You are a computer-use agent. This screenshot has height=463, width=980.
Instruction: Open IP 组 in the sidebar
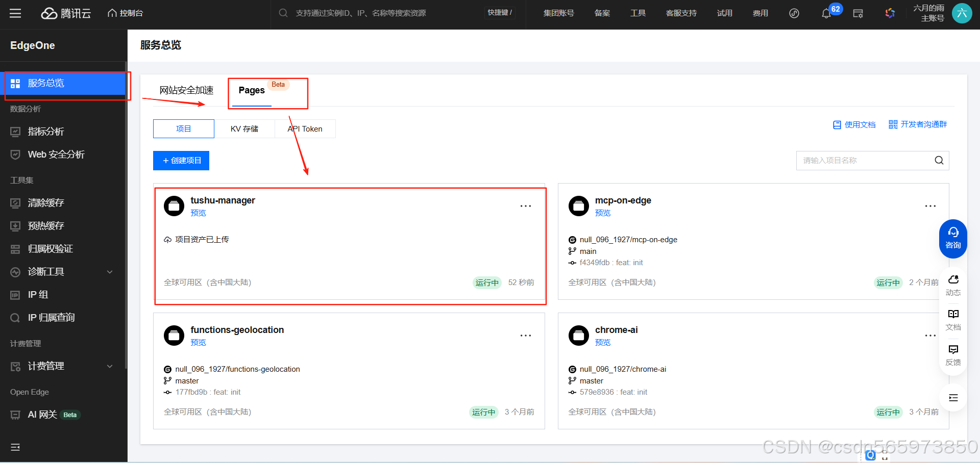(x=63, y=295)
